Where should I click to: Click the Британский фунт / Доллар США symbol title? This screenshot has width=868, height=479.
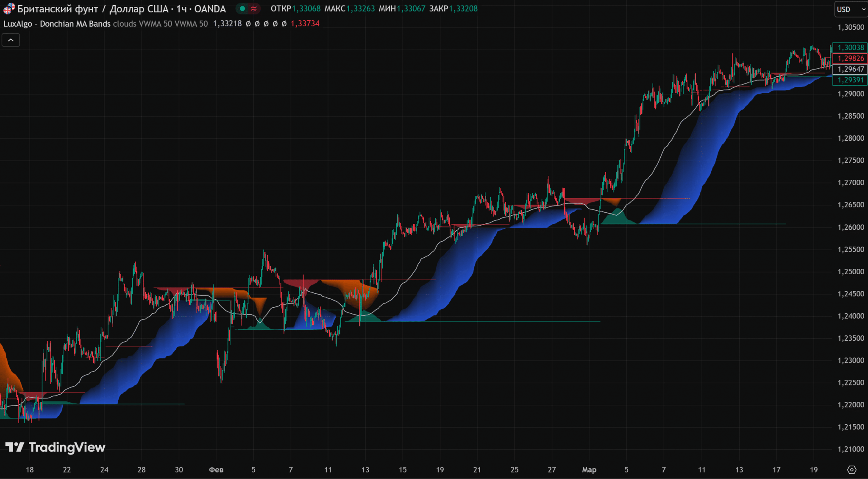click(92, 9)
